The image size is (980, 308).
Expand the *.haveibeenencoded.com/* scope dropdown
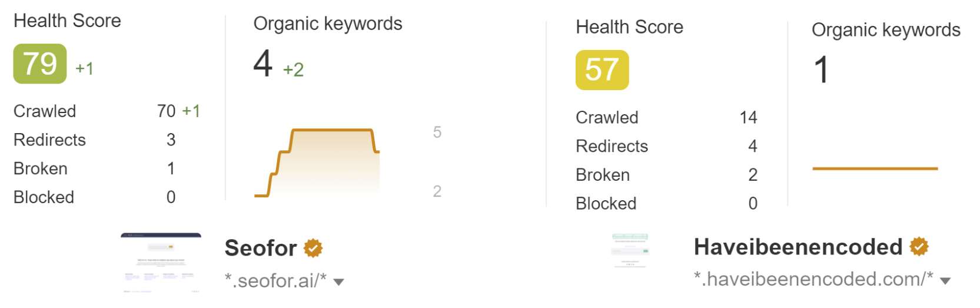click(945, 281)
